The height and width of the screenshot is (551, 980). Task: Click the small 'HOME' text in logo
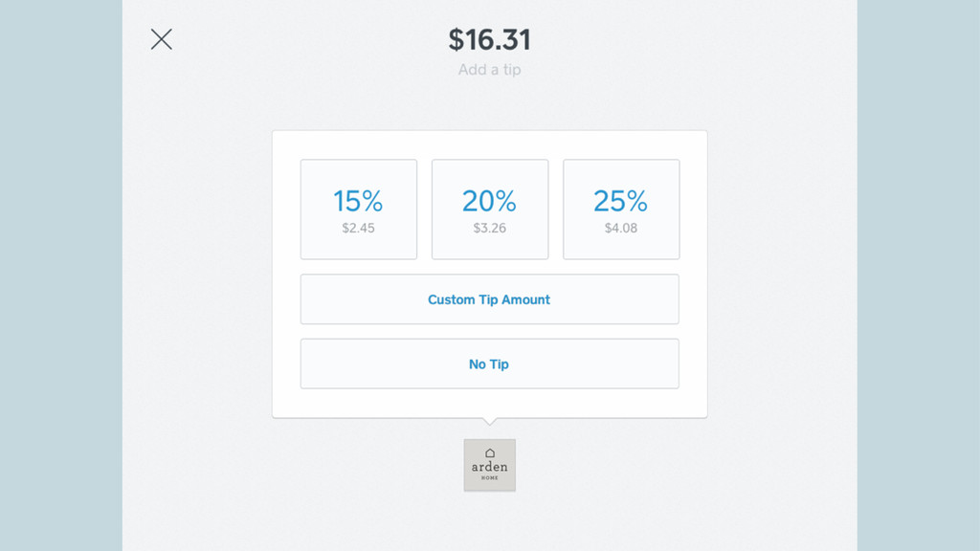point(490,478)
